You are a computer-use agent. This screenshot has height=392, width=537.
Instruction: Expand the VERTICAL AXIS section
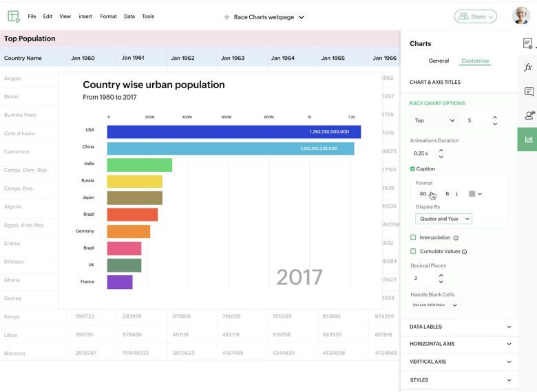click(460, 362)
